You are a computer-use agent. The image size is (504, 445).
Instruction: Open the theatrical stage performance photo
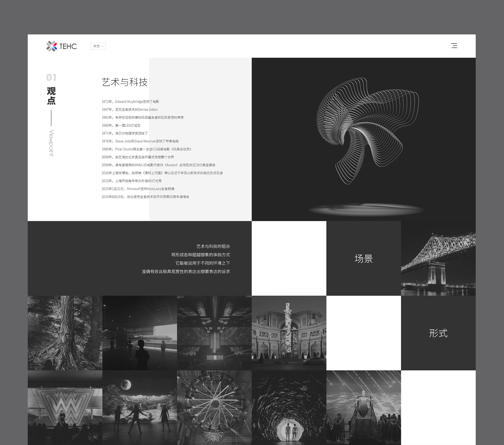(363, 407)
